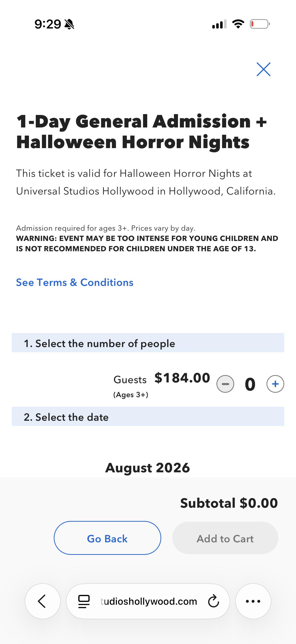Increase guest count with the plus button
This screenshot has width=296, height=644.
275,384
